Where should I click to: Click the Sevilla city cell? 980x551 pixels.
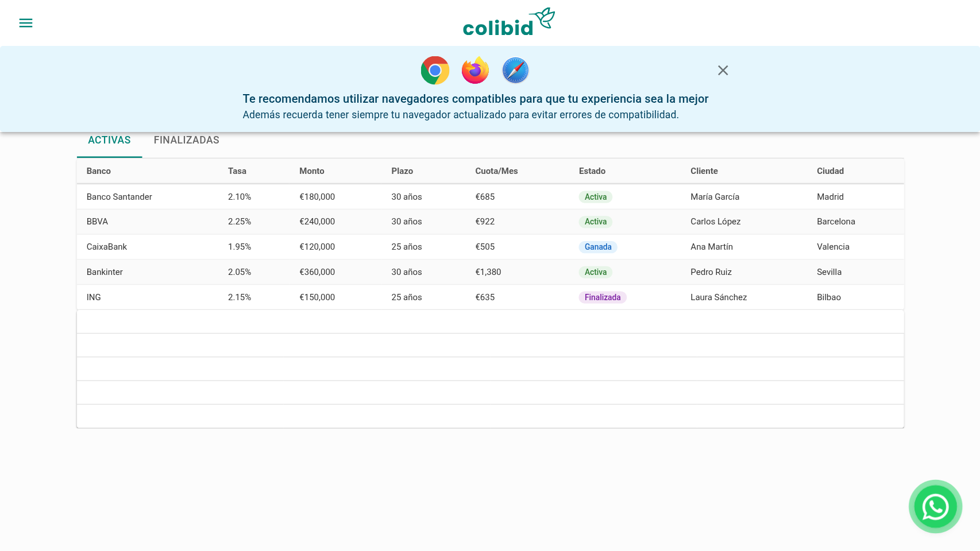829,272
